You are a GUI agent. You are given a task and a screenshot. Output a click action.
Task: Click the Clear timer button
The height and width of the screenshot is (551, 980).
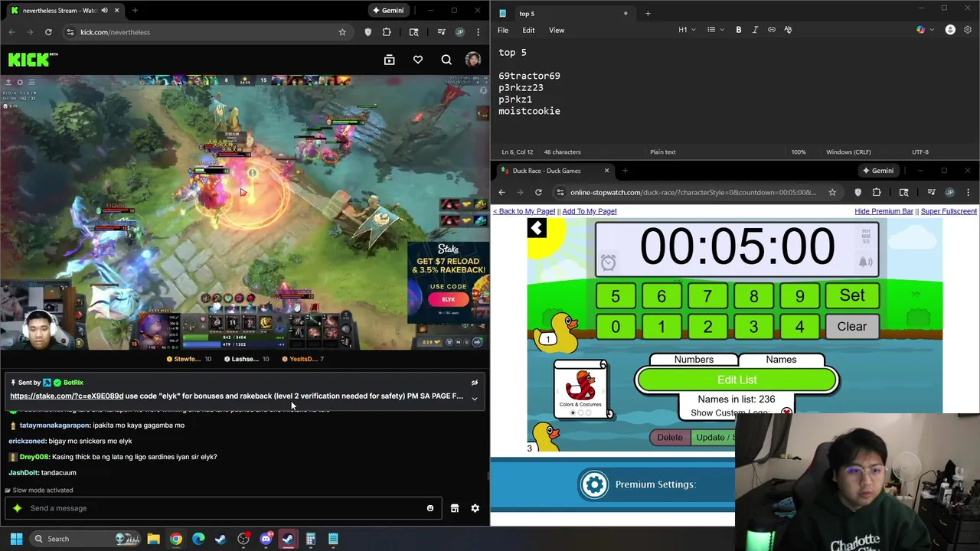[852, 327]
